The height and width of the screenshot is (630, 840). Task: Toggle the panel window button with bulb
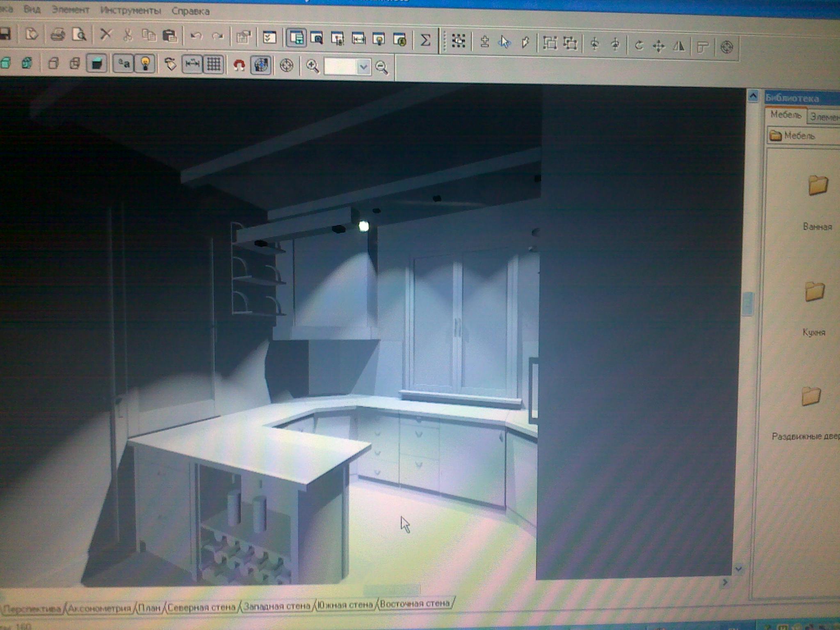(379, 40)
